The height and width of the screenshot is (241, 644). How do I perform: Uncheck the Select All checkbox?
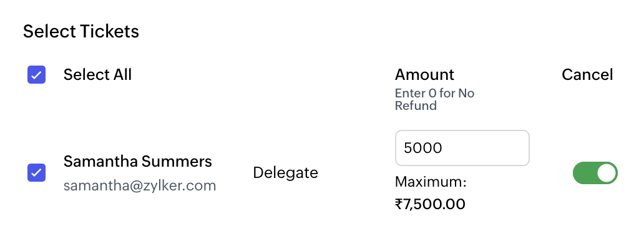37,75
